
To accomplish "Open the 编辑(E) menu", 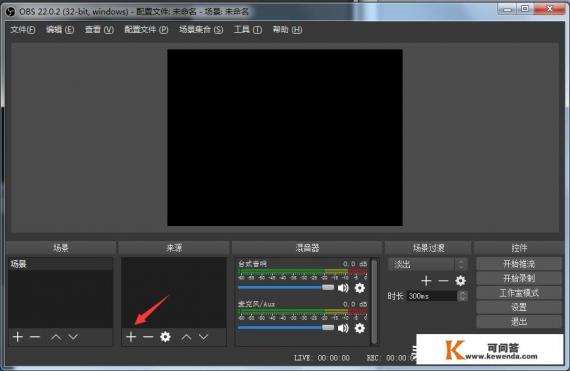I will [x=60, y=30].
